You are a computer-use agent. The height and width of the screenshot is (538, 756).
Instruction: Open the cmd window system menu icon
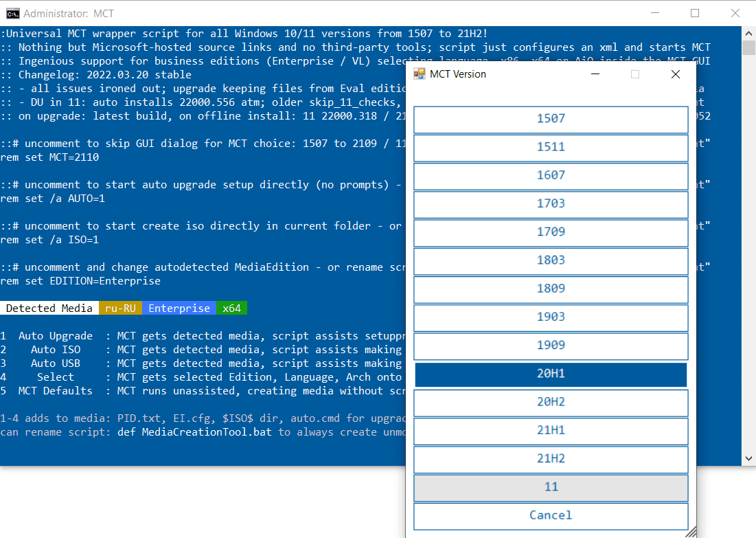[x=13, y=14]
